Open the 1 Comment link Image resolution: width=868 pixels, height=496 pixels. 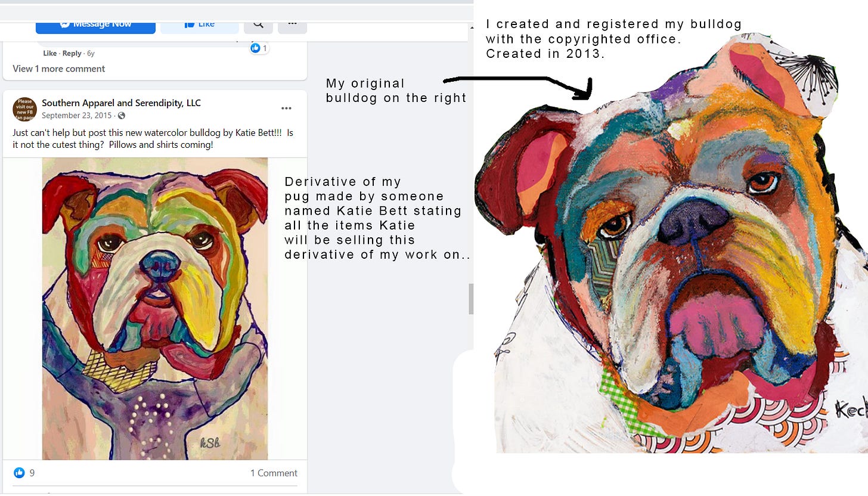pos(274,473)
